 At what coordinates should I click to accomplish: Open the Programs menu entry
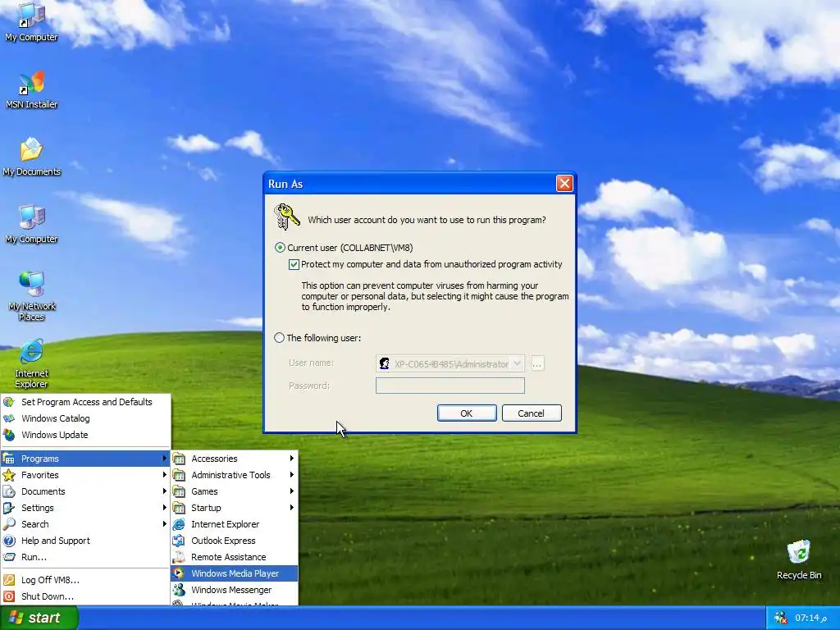click(85, 459)
